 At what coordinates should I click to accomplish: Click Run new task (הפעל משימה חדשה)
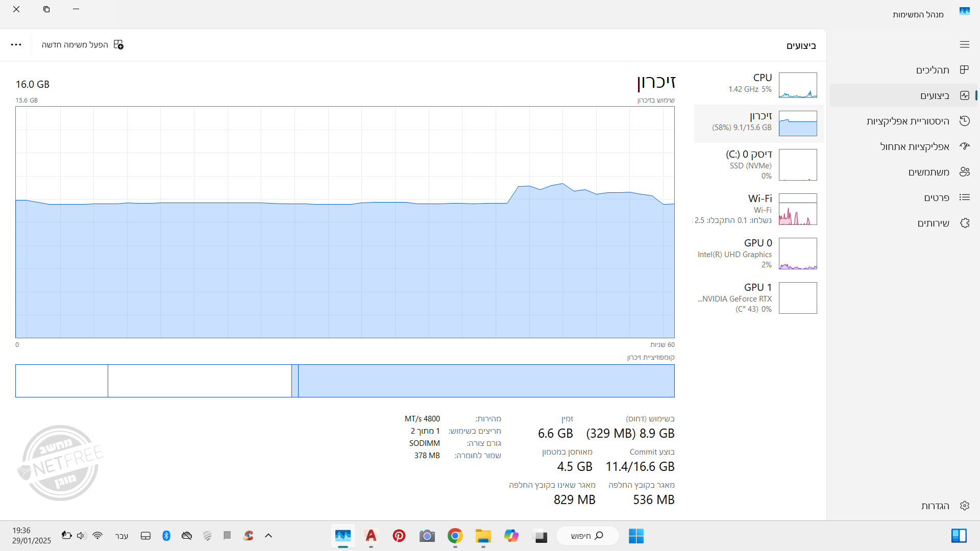pos(83,45)
